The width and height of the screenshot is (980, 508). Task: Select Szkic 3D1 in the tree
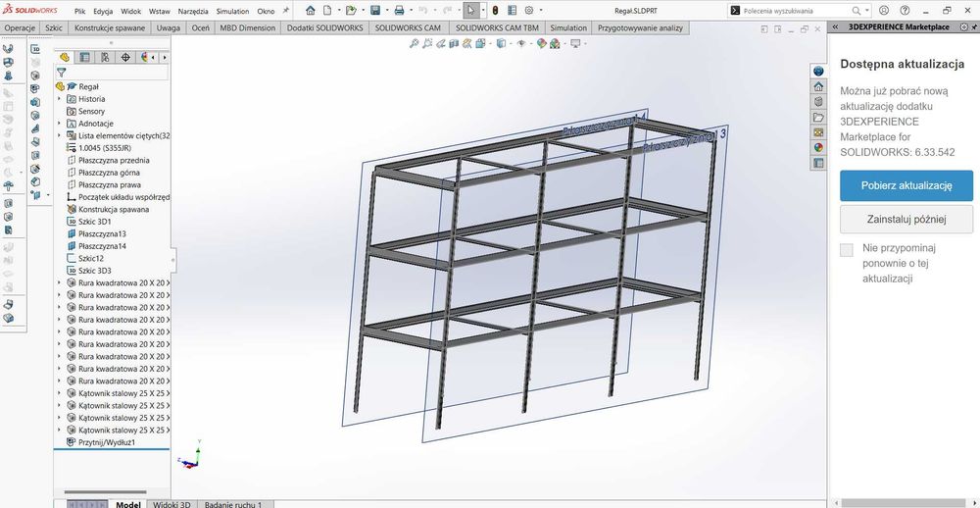95,222
